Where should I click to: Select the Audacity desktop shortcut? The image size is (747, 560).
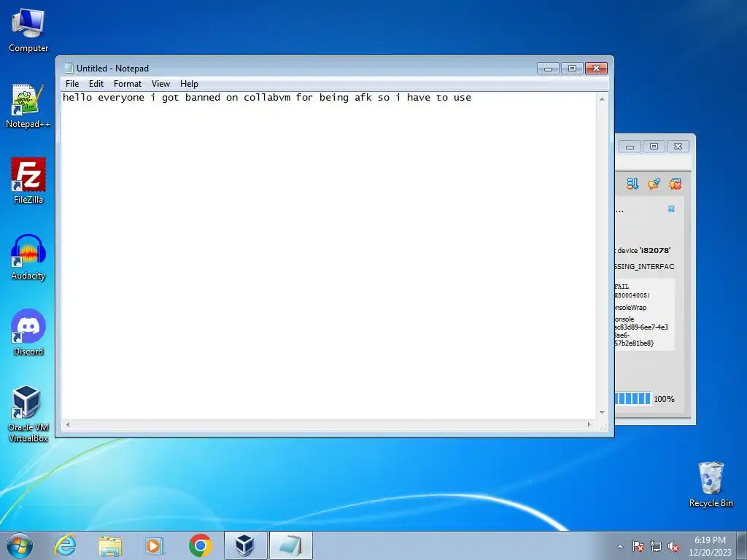(28, 257)
